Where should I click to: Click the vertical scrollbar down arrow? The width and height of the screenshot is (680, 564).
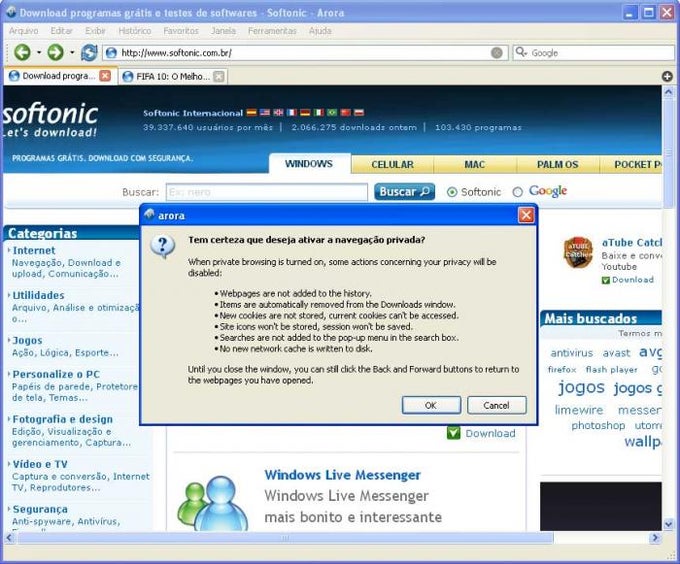(668, 524)
